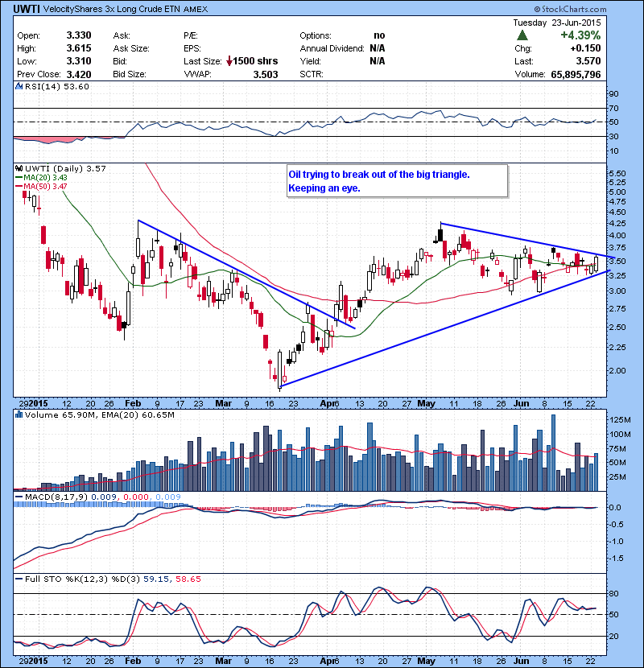Click the Tuesday 23-Jun-2015 date
Image resolution: width=644 pixels, height=668 pixels.
[x=556, y=23]
